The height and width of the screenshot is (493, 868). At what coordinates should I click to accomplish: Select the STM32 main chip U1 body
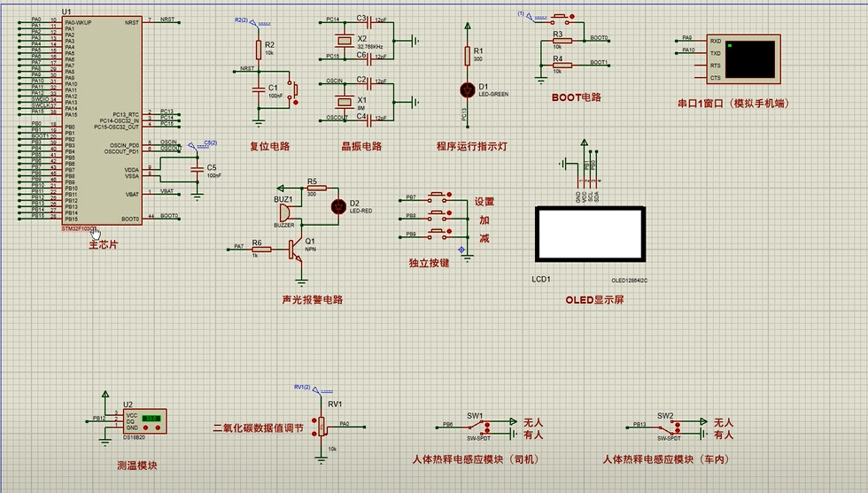(x=102, y=120)
